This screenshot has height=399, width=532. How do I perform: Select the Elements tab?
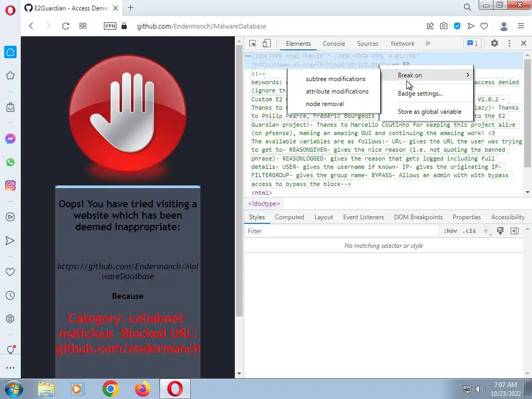tap(298, 44)
